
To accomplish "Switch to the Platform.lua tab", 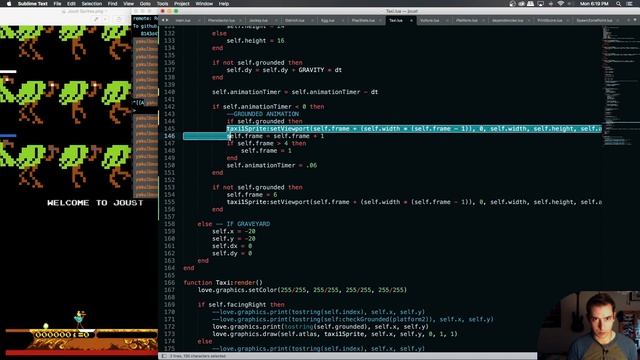I will coord(467,20).
